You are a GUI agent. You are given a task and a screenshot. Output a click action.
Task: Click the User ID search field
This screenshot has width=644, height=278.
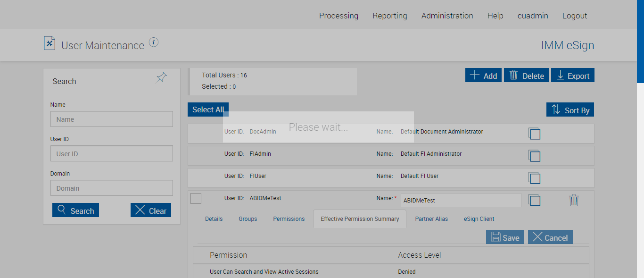(x=112, y=154)
